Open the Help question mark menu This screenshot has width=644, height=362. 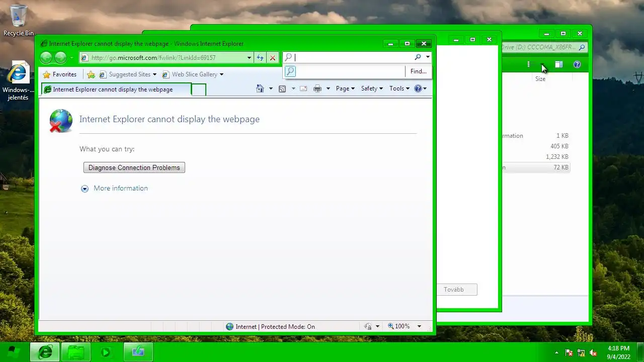420,88
